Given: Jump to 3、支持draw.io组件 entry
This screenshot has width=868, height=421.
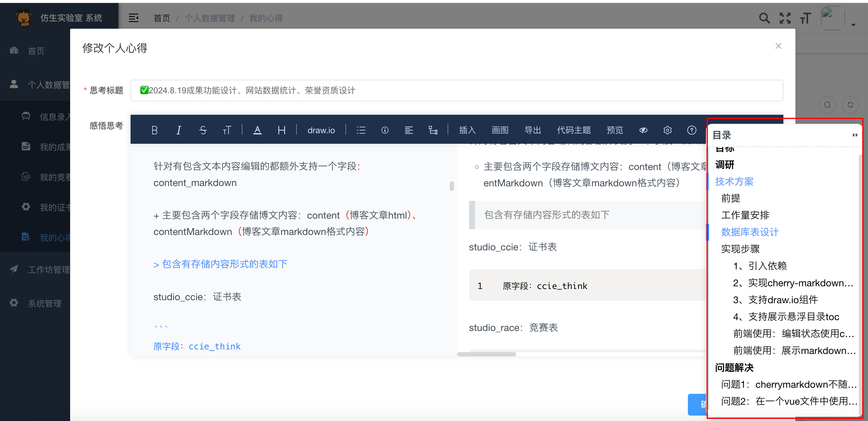Looking at the screenshot, I should 775,300.
